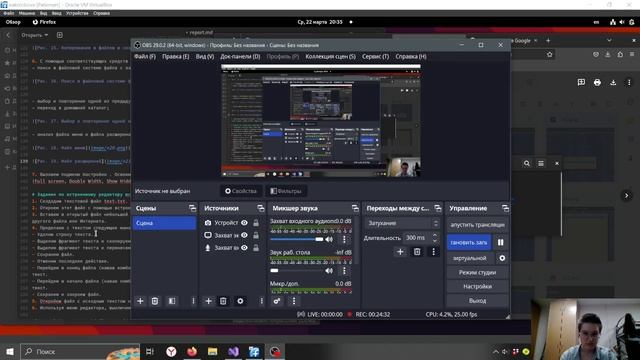The height and width of the screenshot is (360, 640).
Task: Delete the selected scene with the Сцены trash icon
Action: [x=155, y=301]
